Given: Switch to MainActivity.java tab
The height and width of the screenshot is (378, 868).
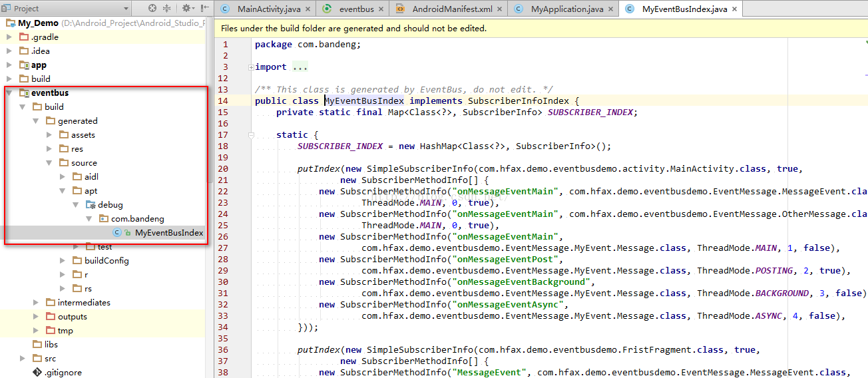Looking at the screenshot, I should pos(264,9).
